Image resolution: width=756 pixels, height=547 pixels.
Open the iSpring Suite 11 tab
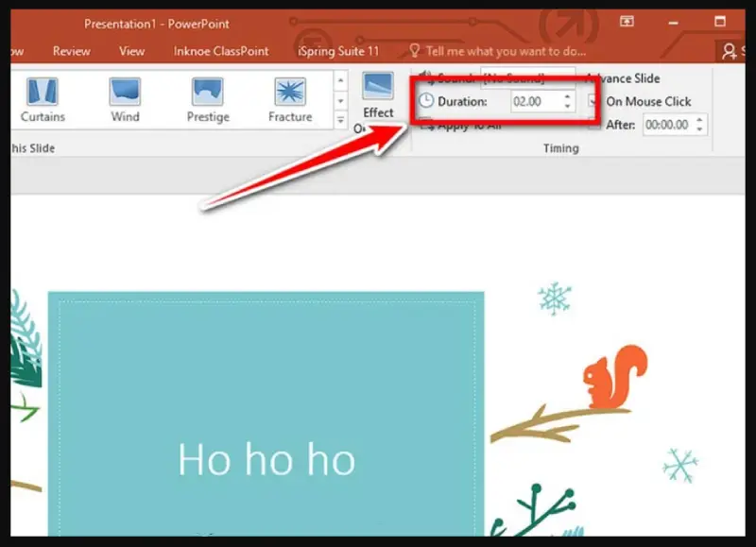click(x=338, y=51)
